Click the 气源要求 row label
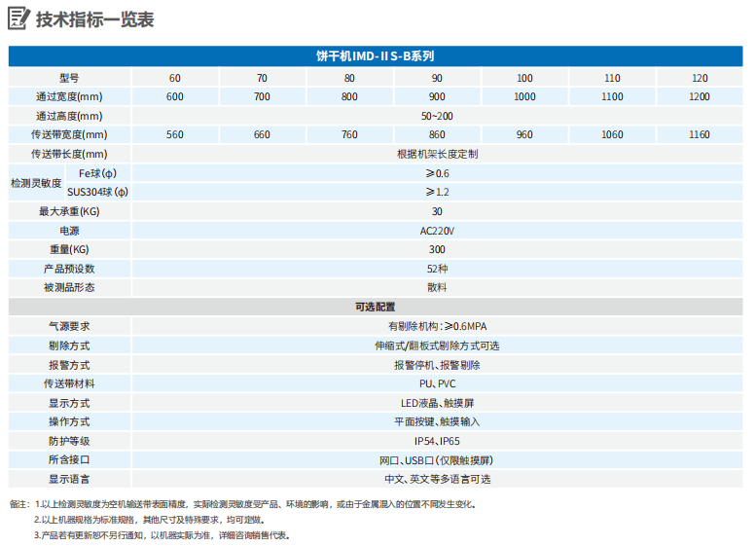756x546 pixels. (x=69, y=326)
